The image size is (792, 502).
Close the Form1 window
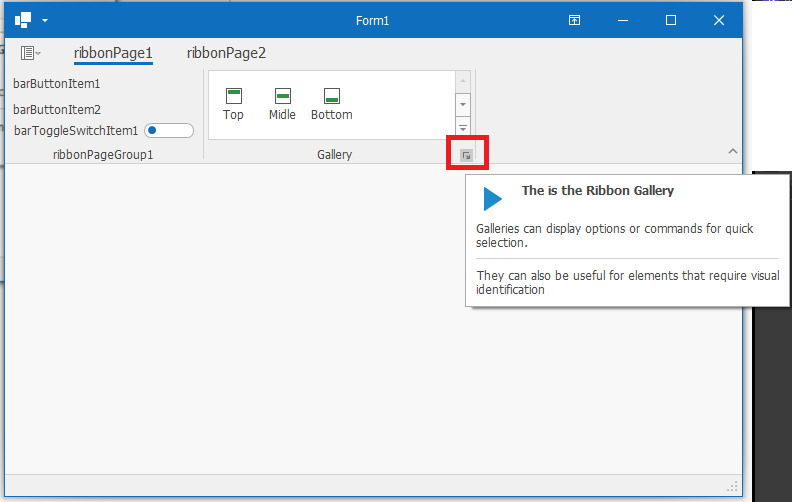[x=719, y=20]
